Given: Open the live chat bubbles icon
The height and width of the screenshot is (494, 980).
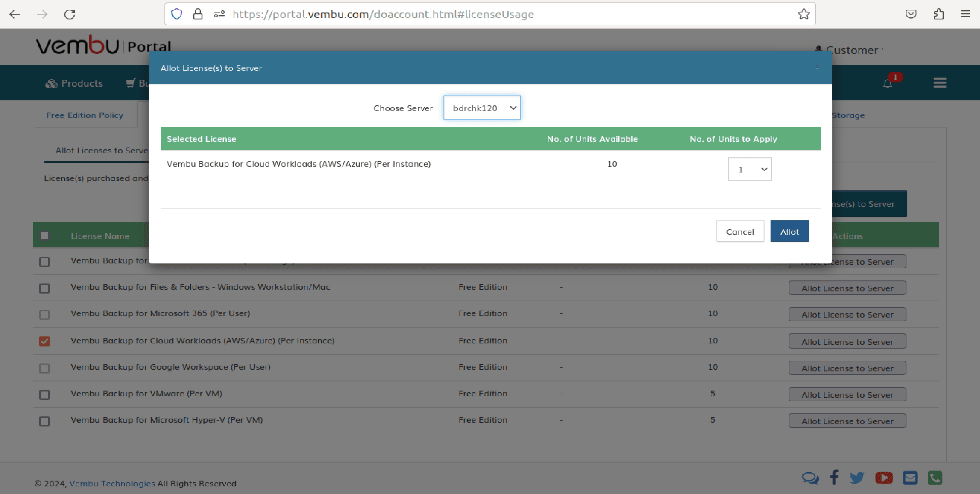Looking at the screenshot, I should tap(810, 478).
